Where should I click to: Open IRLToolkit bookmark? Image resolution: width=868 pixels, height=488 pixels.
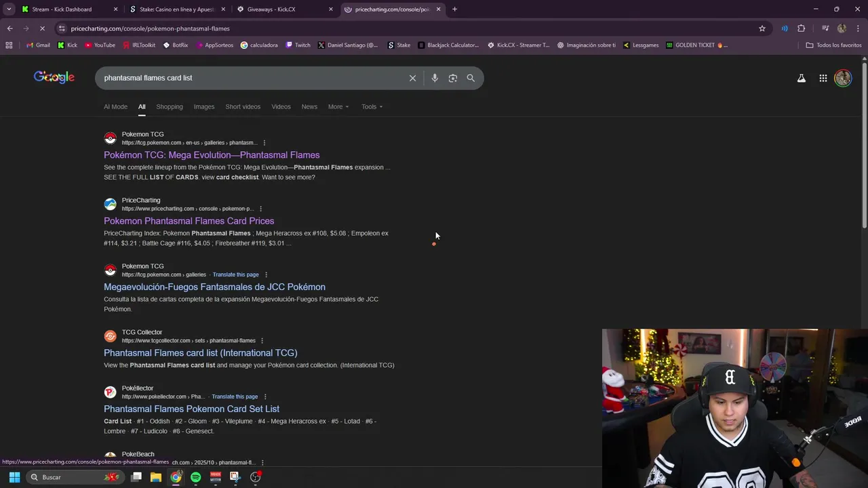pyautogui.click(x=139, y=45)
